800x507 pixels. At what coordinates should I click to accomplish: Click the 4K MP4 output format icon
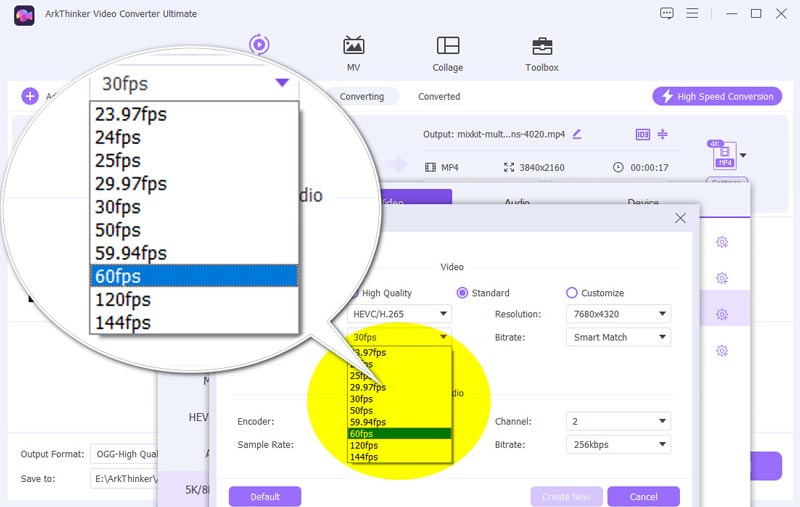click(x=723, y=155)
